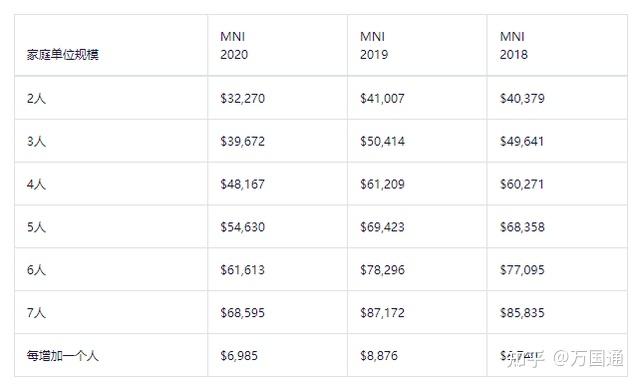
Task: Click the $68,595 value in 7人 row
Action: tap(242, 313)
